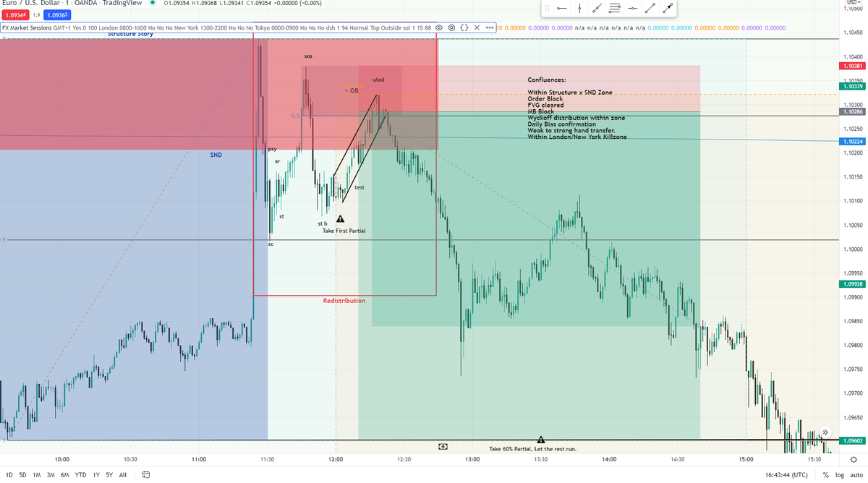This screenshot has width=868, height=483.
Task: Open More options for FX Market Sessions
Action: [x=490, y=27]
